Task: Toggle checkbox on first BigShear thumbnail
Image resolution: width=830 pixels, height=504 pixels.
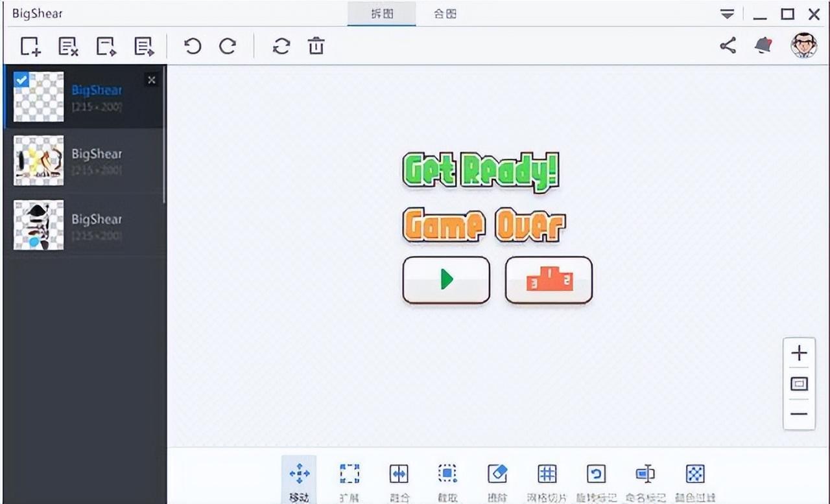Action: click(21, 79)
